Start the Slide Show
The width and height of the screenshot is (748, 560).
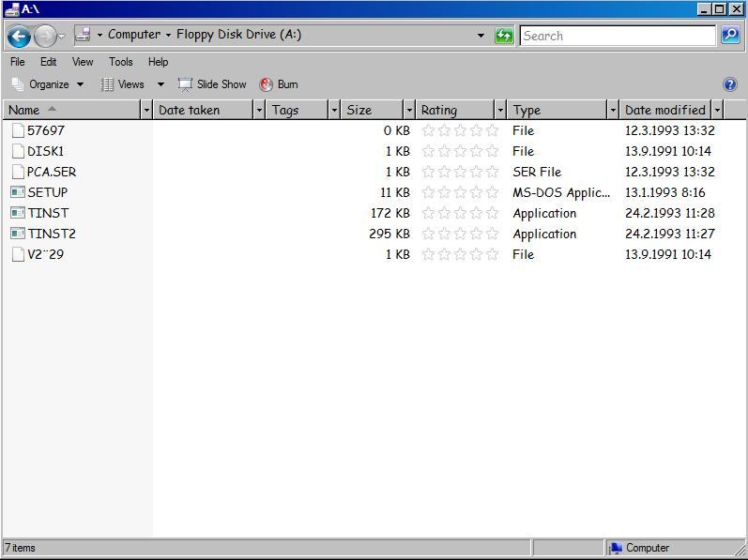(212, 84)
